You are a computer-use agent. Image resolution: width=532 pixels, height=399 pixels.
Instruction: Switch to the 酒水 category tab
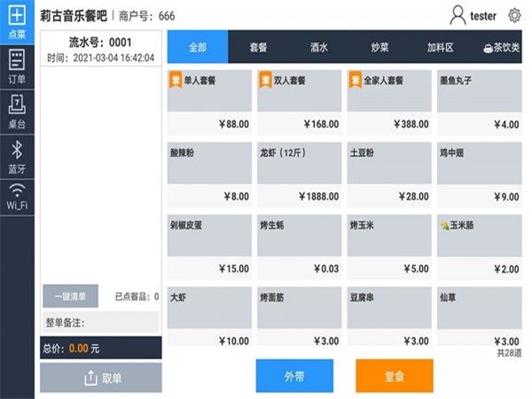(319, 47)
